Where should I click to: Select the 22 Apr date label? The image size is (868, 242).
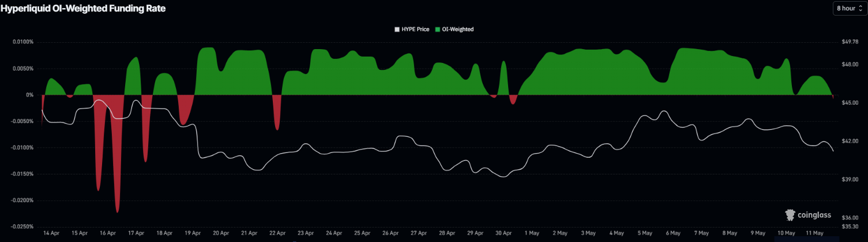pyautogui.click(x=277, y=233)
